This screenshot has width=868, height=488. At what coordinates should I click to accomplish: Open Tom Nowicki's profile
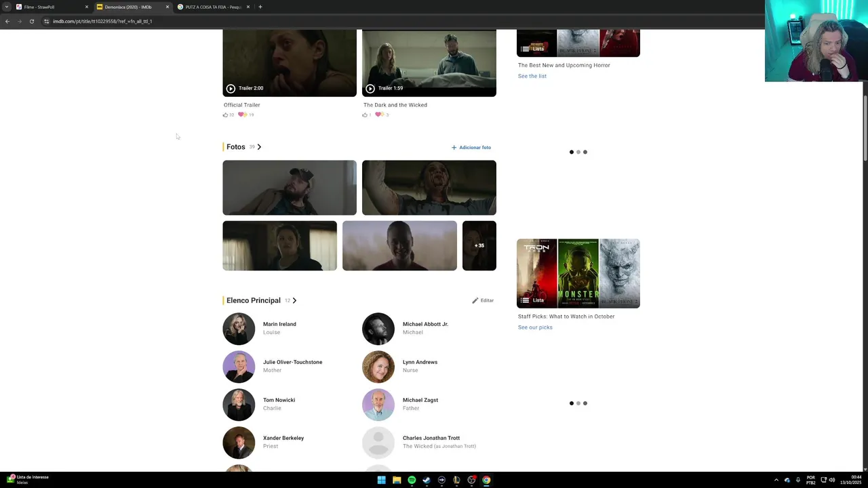(279, 400)
